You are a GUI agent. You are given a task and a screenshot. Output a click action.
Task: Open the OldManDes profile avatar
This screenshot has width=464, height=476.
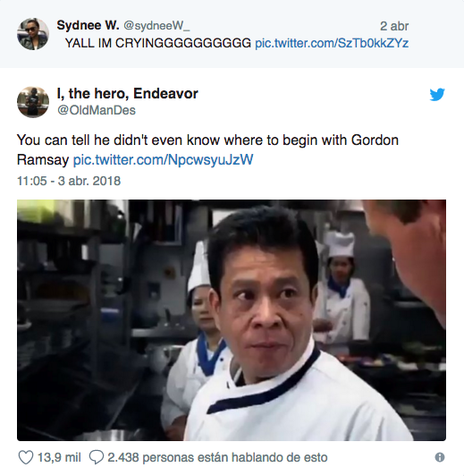point(33,102)
